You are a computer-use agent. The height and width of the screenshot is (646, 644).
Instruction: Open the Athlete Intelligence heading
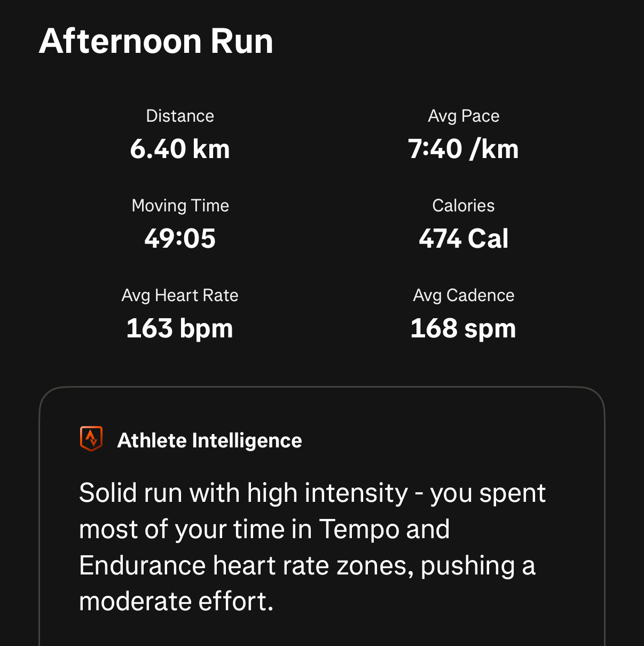click(x=209, y=440)
